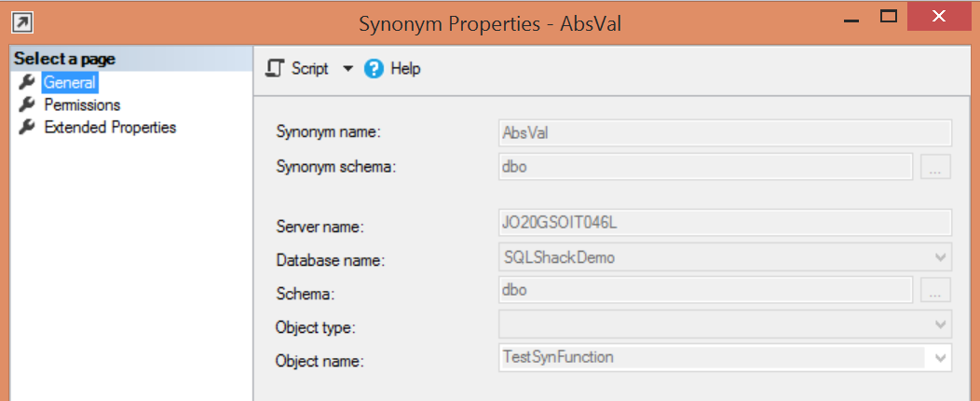This screenshot has height=401, width=980.
Task: Browse synonym schema with ellipsis button
Action: (935, 168)
